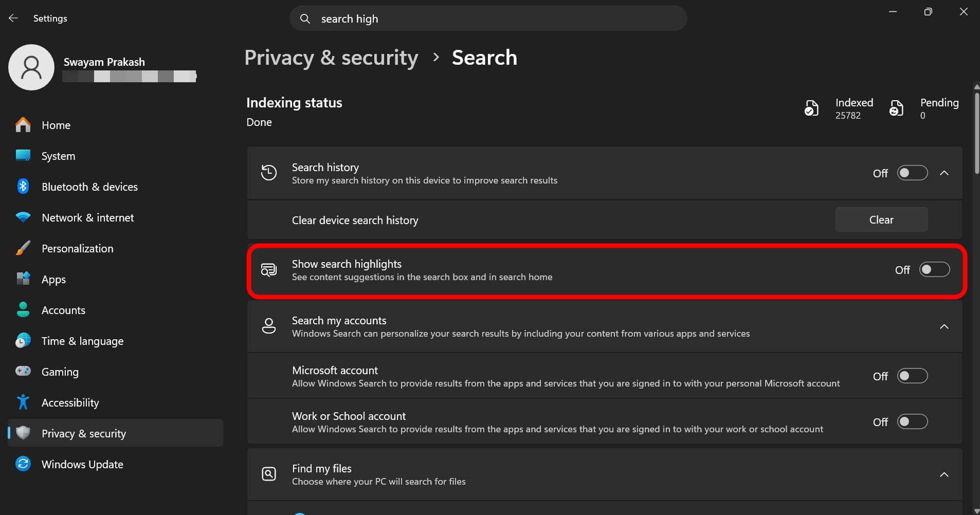Open the Apps settings page
This screenshot has height=515, width=980.
point(53,279)
